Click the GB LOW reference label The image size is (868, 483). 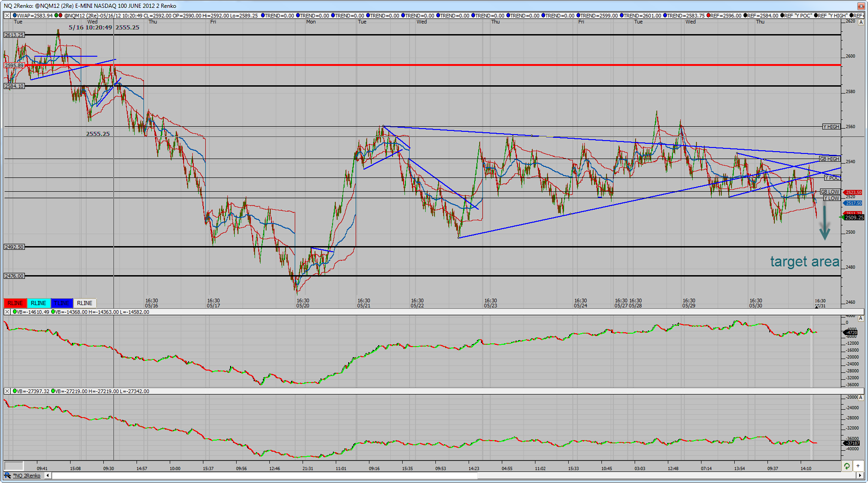coord(830,192)
